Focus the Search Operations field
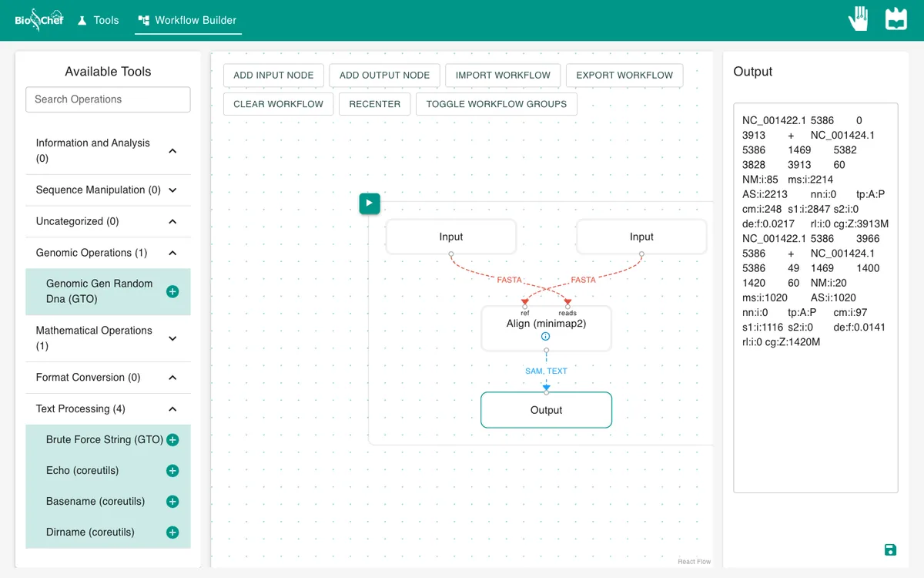 coord(108,99)
